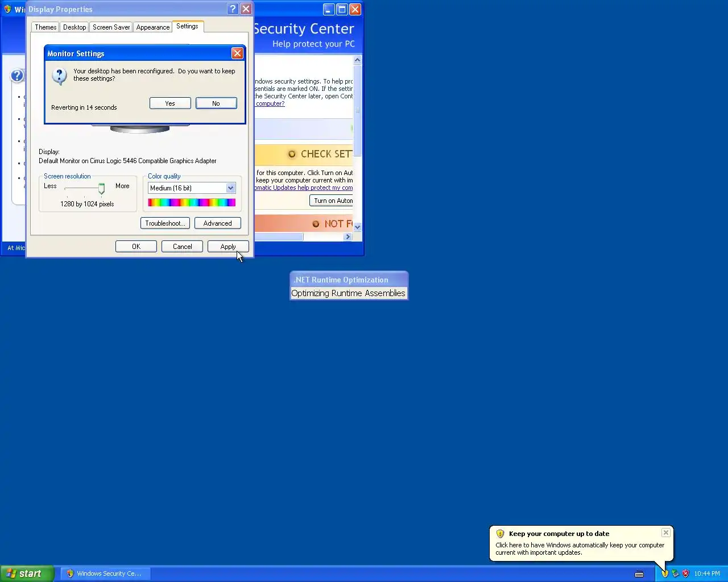Minimize the Security Center window

(329, 10)
